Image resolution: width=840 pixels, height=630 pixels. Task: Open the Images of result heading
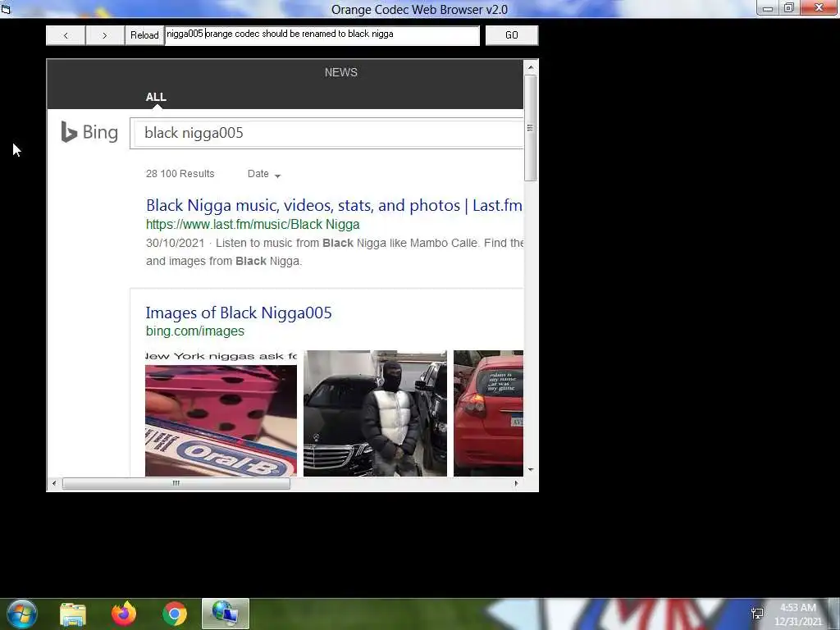coord(239,313)
